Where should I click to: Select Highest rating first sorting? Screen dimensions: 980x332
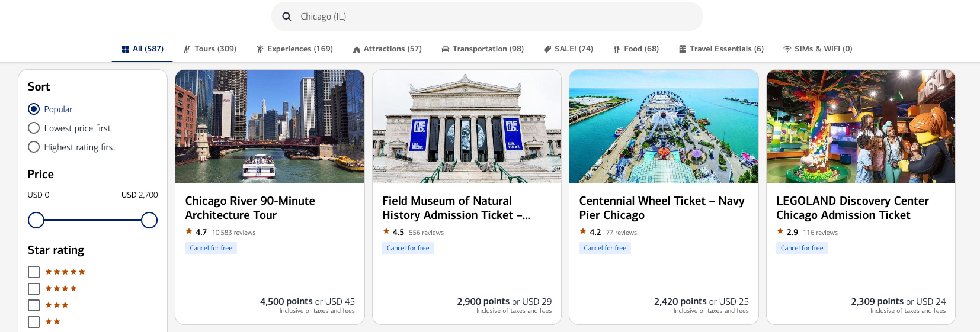34,147
